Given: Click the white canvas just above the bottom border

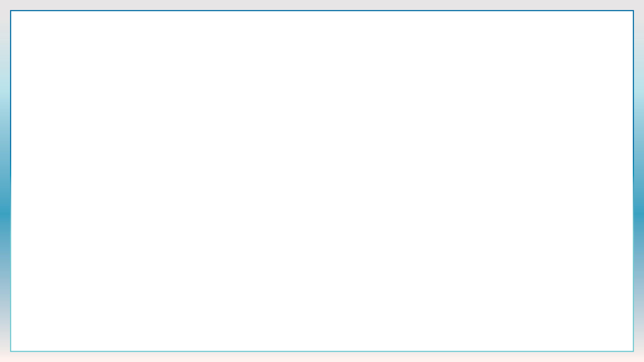Looking at the screenshot, I should point(322,347).
